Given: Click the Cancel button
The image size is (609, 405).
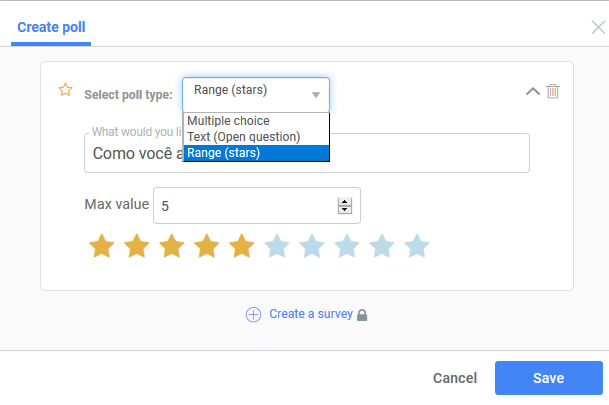Looking at the screenshot, I should [x=454, y=379].
